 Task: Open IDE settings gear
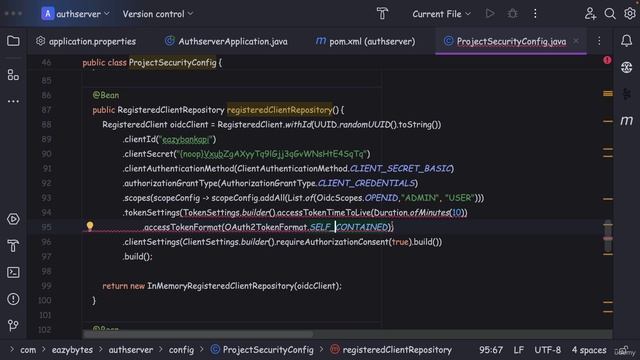click(x=630, y=14)
